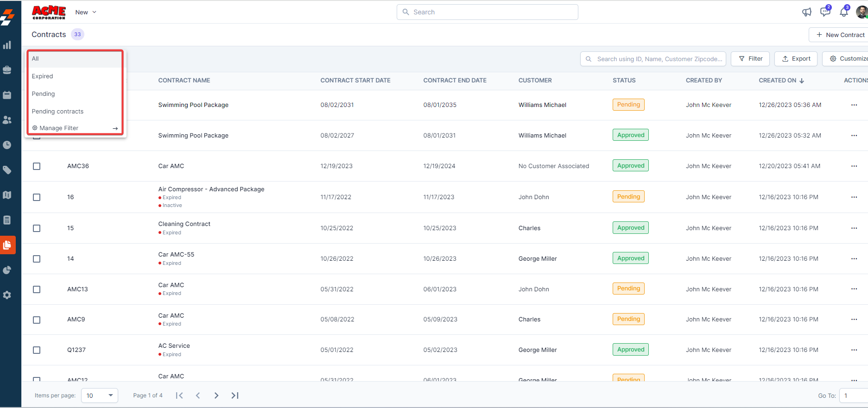Open the dashboard bar chart sidebar icon
The width and height of the screenshot is (868, 408).
point(7,45)
